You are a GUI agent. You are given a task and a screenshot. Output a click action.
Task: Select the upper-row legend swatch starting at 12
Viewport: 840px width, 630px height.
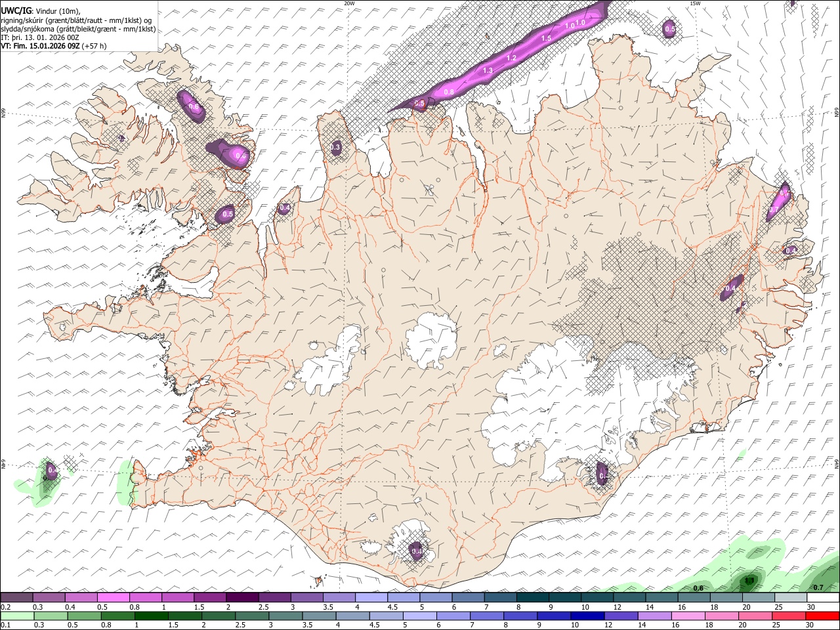pyautogui.click(x=629, y=598)
